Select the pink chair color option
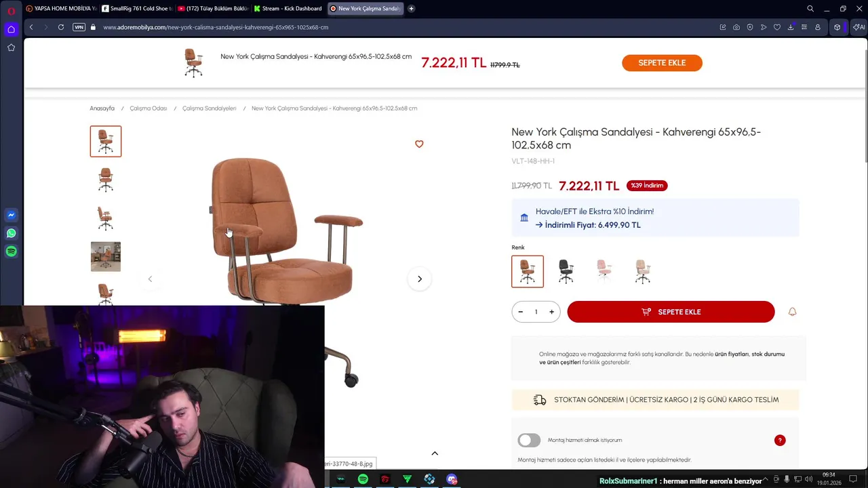Viewport: 868px width, 488px height. [x=604, y=271]
